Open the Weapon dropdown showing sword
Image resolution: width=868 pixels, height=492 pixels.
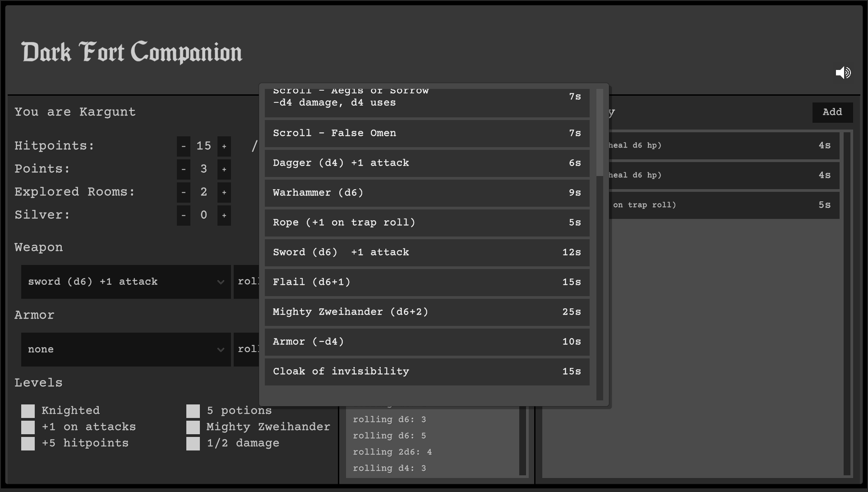click(126, 282)
